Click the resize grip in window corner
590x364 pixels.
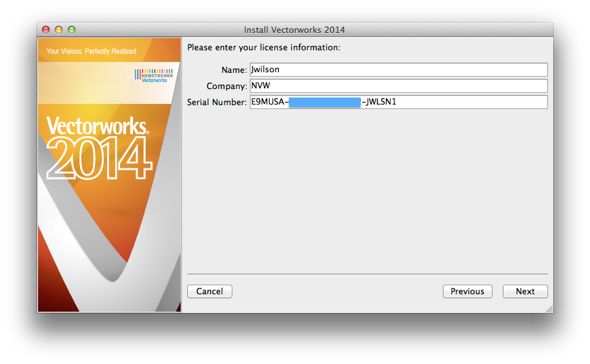(549, 309)
